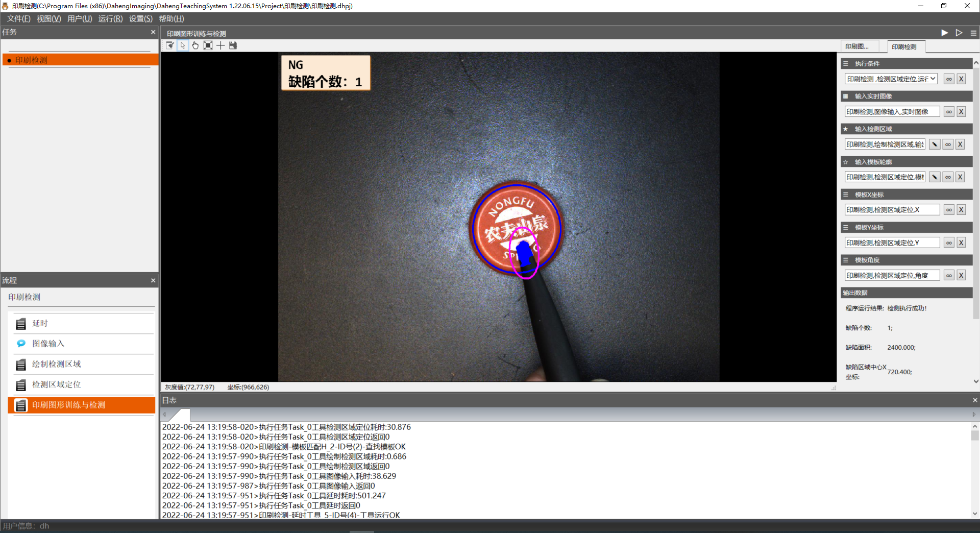The image size is (980, 533).
Task: Open the 文件(F) menu
Action: (x=18, y=19)
